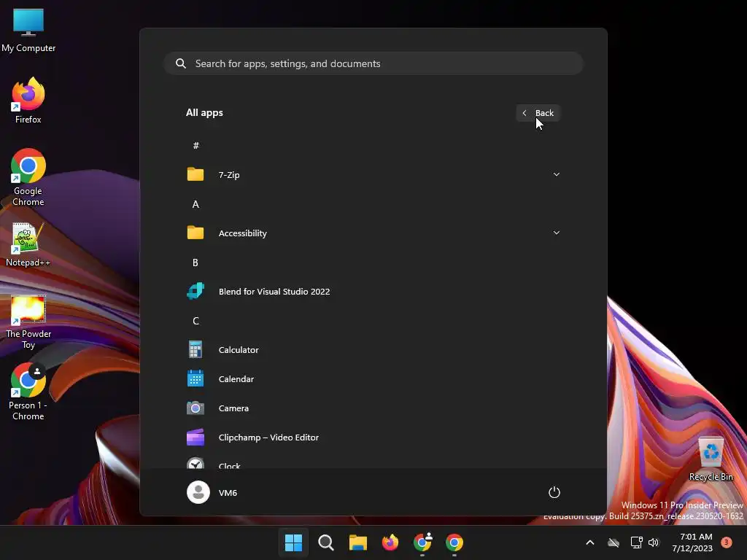747x560 pixels.
Task: Expand the 7-Zip folder chevron
Action: [557, 174]
